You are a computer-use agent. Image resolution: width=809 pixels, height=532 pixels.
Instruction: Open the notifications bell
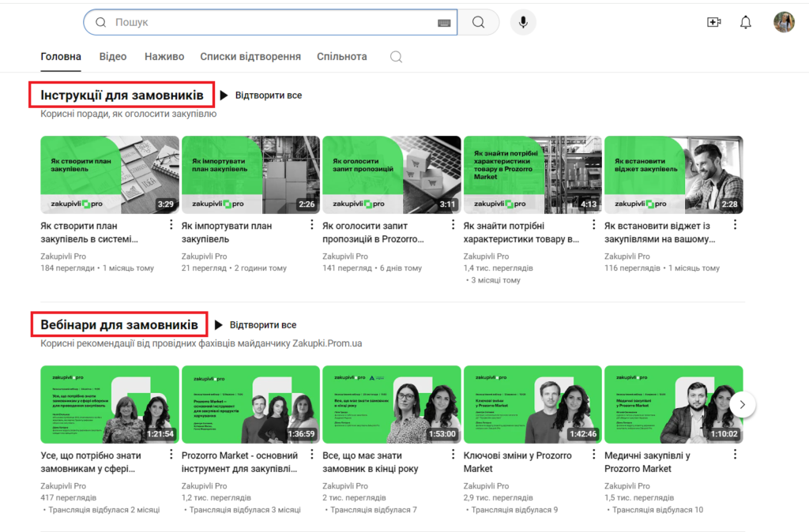click(745, 22)
